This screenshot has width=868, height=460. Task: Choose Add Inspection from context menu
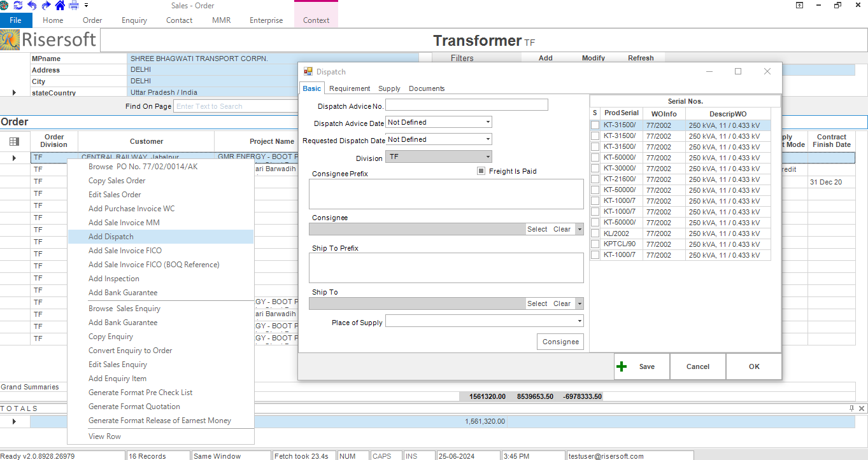[160, 279]
